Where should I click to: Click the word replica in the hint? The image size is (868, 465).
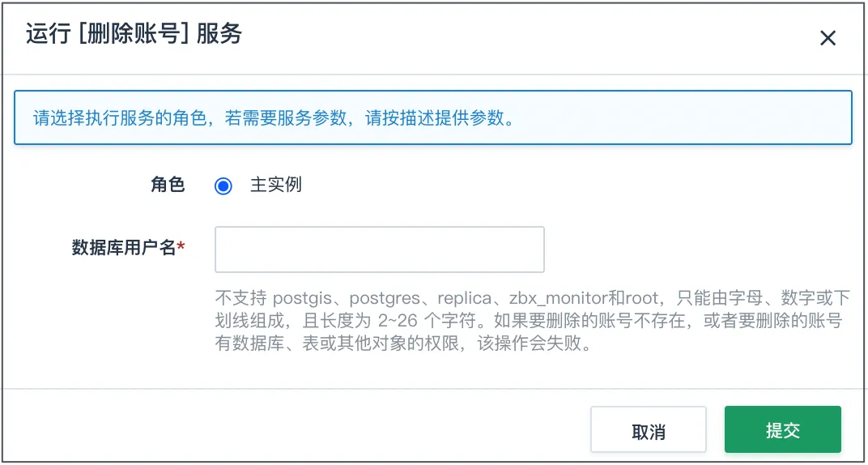tap(465, 299)
